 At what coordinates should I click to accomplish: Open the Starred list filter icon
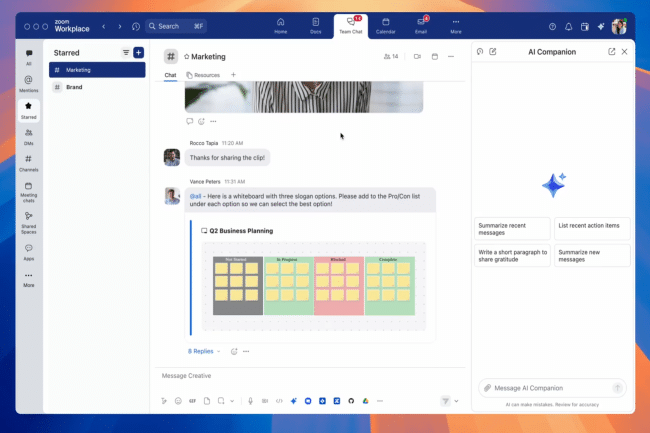coord(126,53)
